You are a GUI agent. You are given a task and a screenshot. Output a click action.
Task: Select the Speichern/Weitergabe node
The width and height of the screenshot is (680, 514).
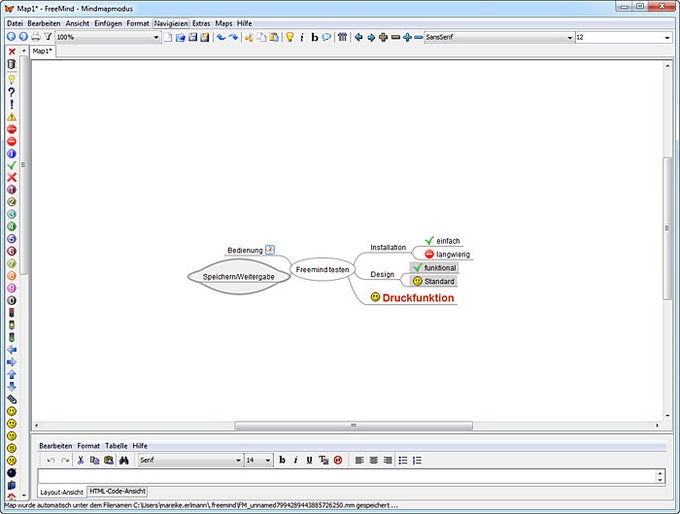(239, 277)
